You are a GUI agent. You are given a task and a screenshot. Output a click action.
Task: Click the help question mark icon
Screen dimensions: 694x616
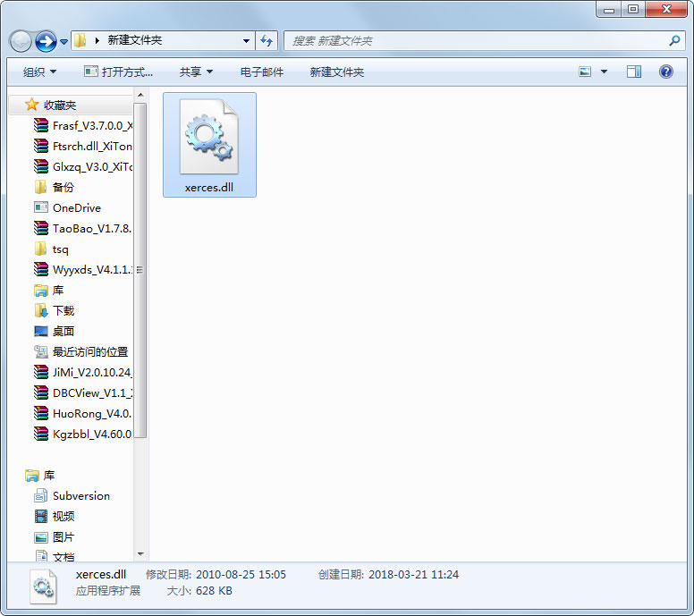click(665, 72)
